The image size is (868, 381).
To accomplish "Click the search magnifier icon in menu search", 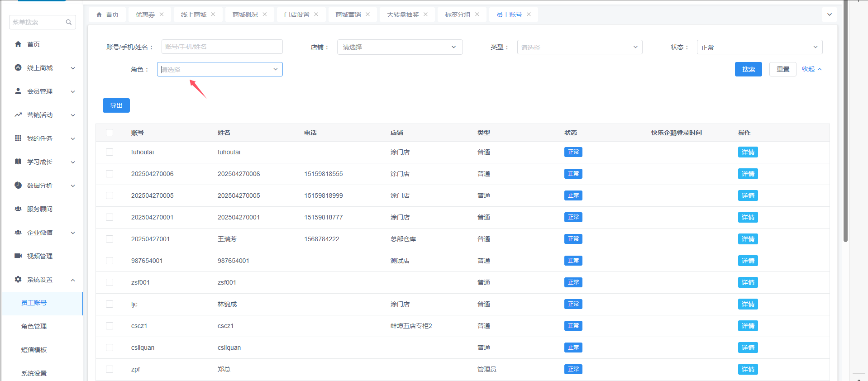I will (69, 22).
